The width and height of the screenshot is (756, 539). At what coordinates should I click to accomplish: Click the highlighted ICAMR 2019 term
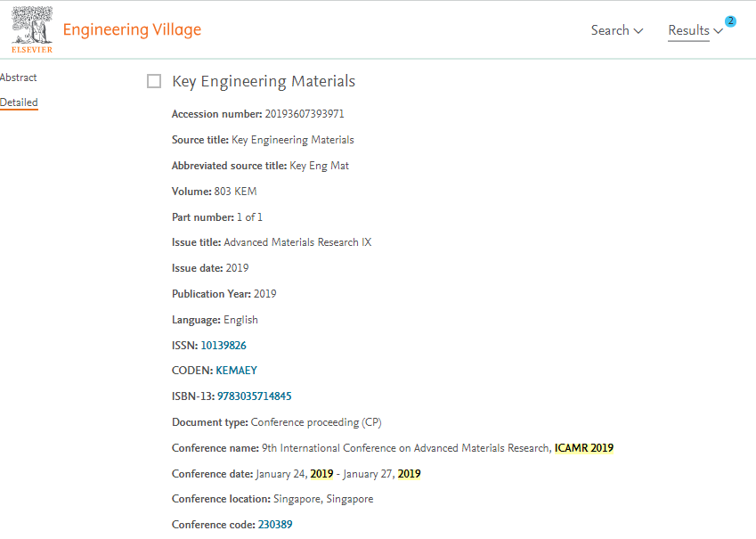[x=584, y=448]
